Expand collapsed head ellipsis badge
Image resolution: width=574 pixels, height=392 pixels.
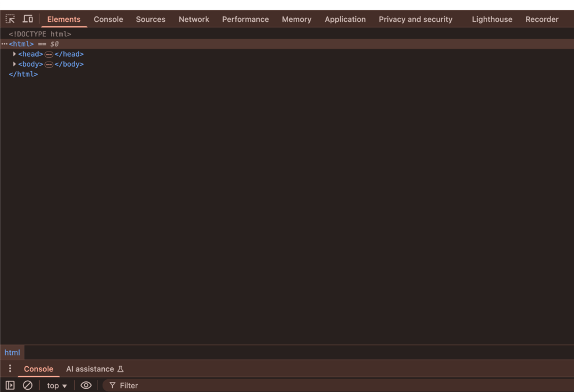pyautogui.click(x=49, y=54)
